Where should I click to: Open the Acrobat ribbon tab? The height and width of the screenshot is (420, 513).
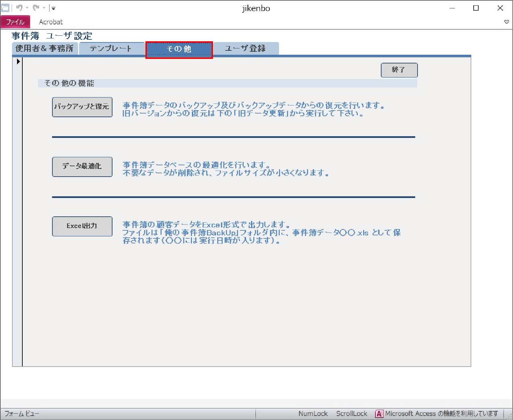(x=51, y=22)
